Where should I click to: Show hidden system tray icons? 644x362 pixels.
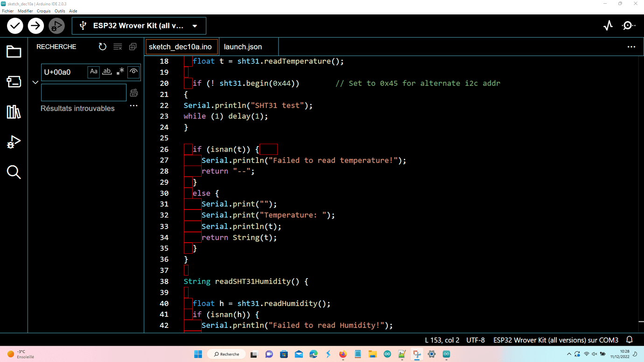(x=569, y=354)
